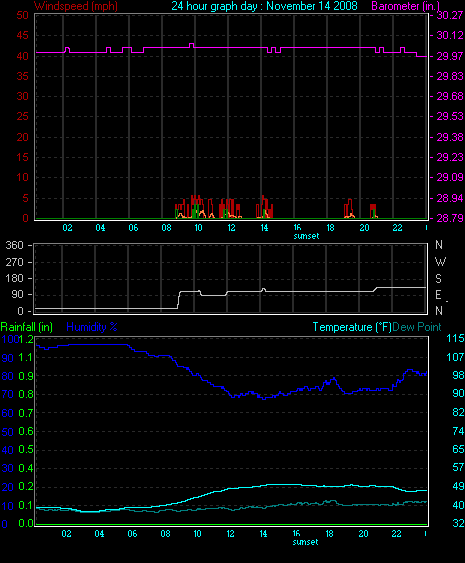Image resolution: width=465 pixels, height=563 pixels.
Task: Click hour 12 on wind graph axis
Action: (x=231, y=228)
